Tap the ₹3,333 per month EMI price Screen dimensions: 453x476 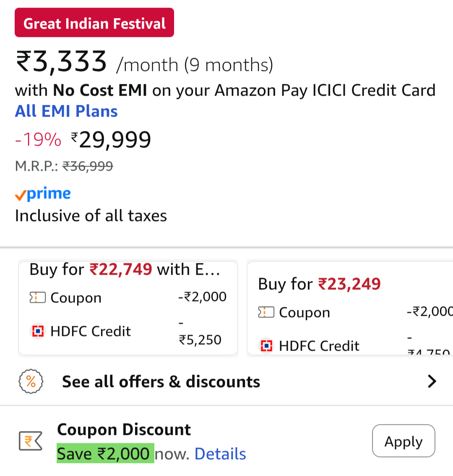point(62,62)
